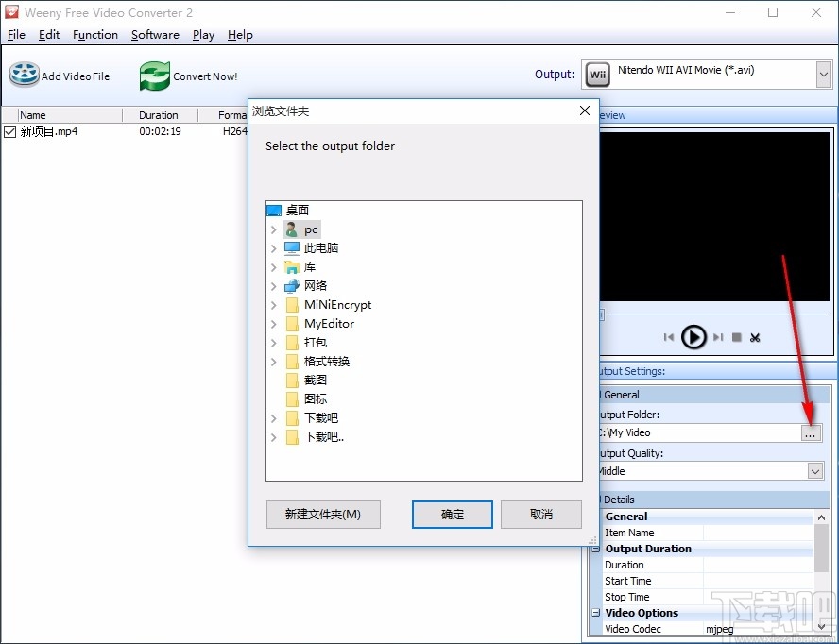Click the Convert Now! icon
The height and width of the screenshot is (644, 839).
(x=154, y=74)
